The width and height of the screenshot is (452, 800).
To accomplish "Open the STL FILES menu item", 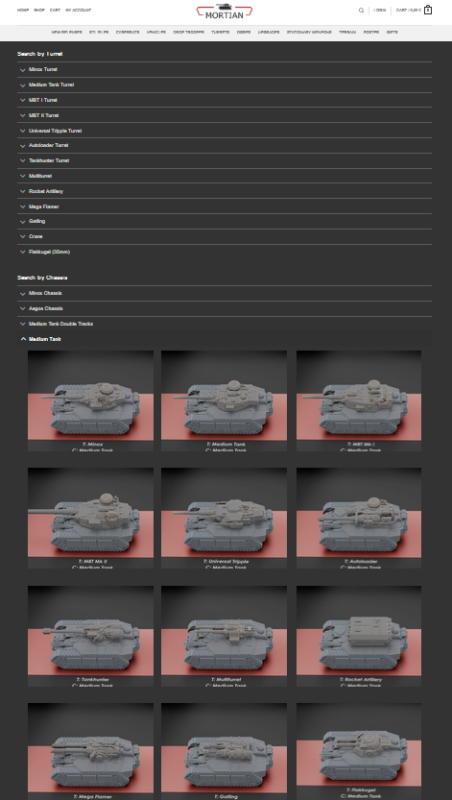I will [x=99, y=32].
